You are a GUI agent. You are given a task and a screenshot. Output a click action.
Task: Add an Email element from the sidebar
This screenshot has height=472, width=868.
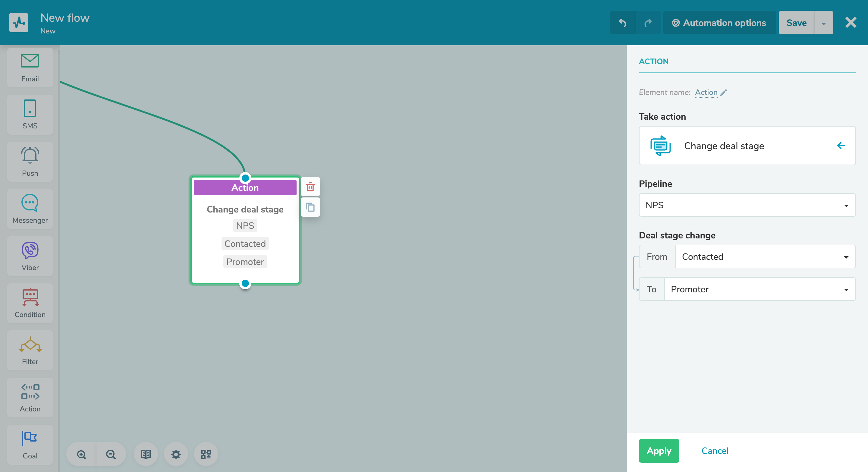[x=30, y=67]
